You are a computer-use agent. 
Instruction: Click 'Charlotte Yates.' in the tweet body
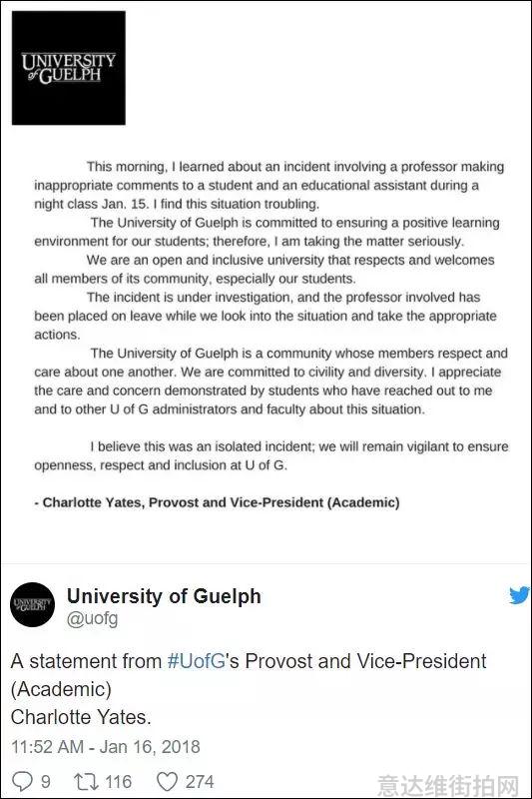click(x=81, y=717)
